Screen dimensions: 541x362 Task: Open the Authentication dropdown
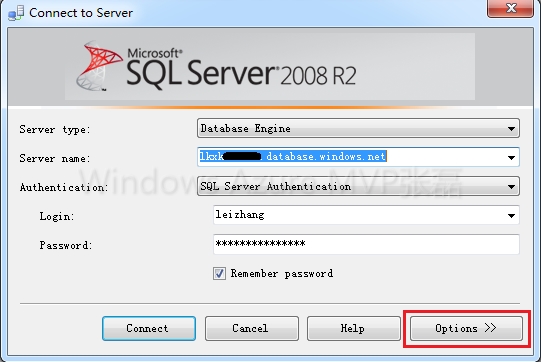358,186
